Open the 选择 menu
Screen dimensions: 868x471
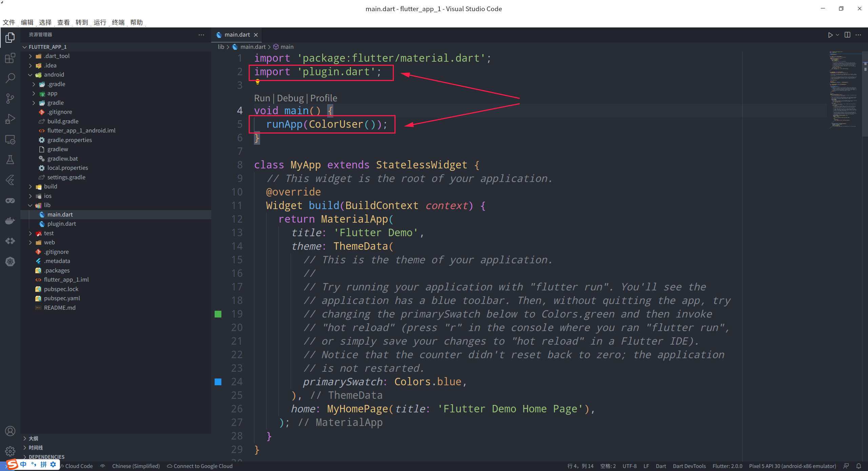point(45,22)
